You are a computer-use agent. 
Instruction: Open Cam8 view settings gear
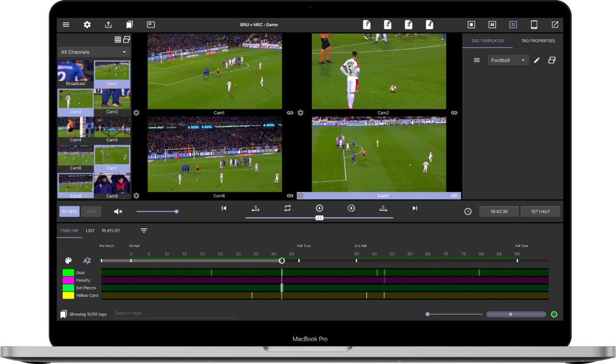click(x=136, y=195)
